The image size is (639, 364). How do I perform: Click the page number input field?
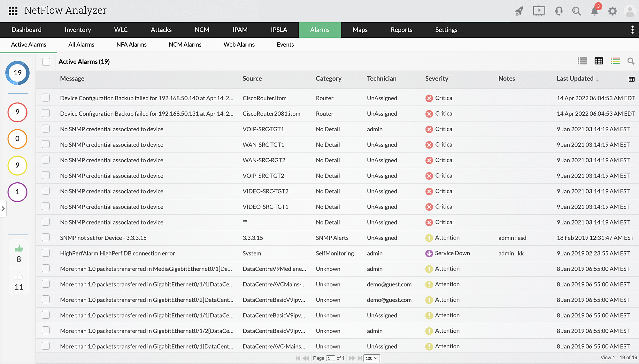(x=330, y=358)
